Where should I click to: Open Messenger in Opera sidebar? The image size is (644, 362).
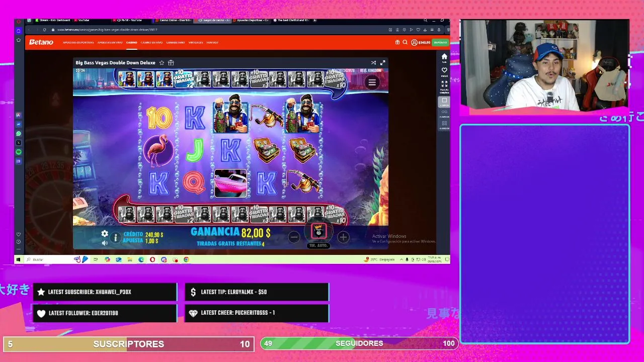(19, 124)
